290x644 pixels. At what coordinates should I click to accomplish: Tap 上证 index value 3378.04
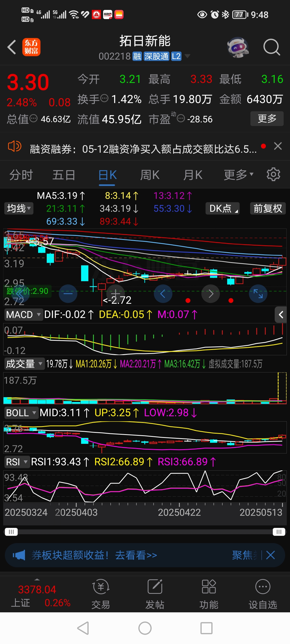click(37, 590)
